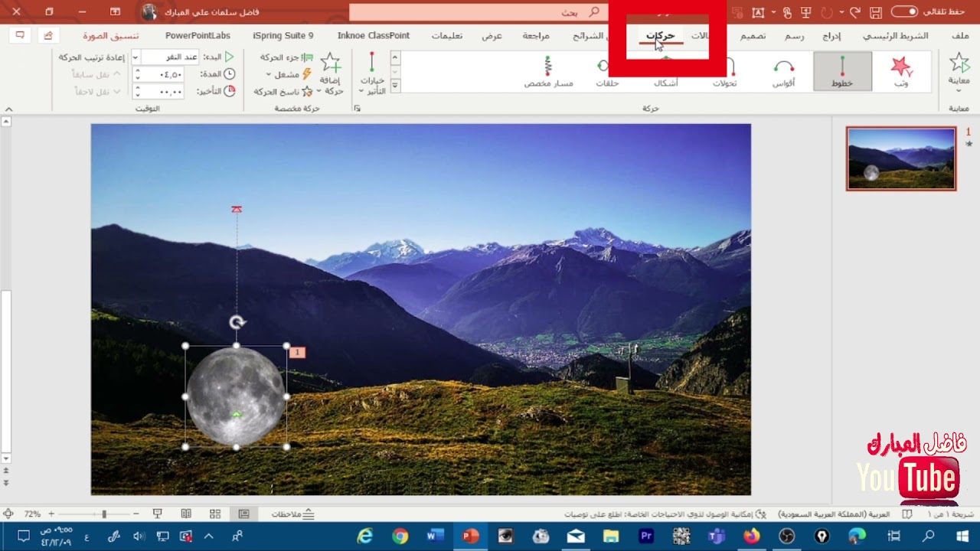This screenshot has height=551, width=980.
Task: Open the File tab (ملف)
Action: click(x=960, y=36)
